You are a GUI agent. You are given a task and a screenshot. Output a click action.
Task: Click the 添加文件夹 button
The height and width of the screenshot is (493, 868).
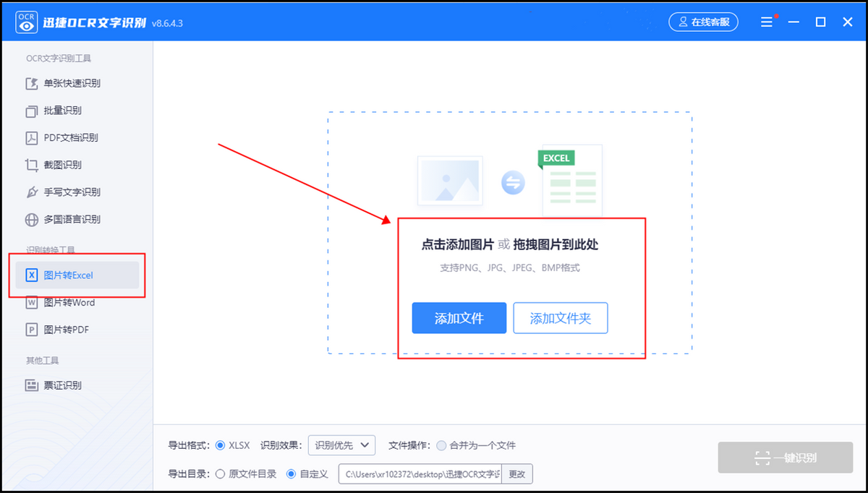(x=561, y=318)
